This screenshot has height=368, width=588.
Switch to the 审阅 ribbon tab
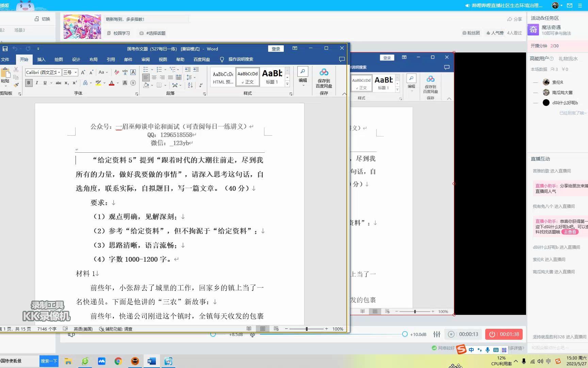(x=146, y=59)
